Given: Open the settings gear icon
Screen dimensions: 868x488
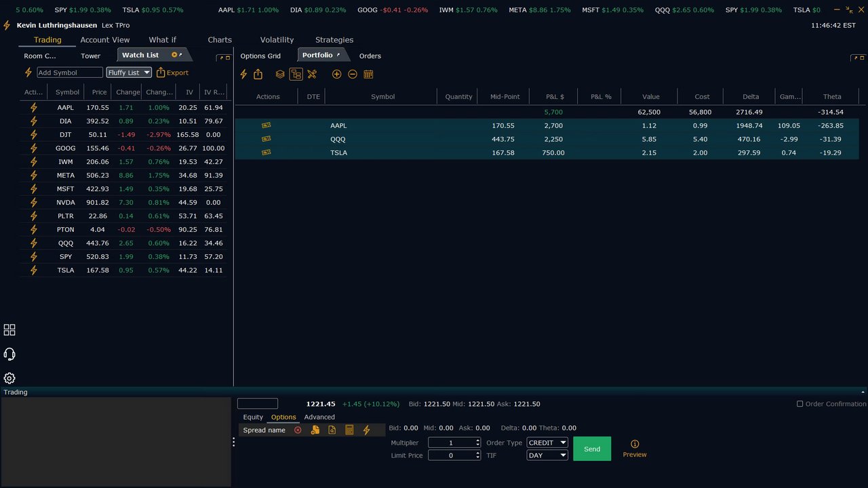Looking at the screenshot, I should (9, 378).
